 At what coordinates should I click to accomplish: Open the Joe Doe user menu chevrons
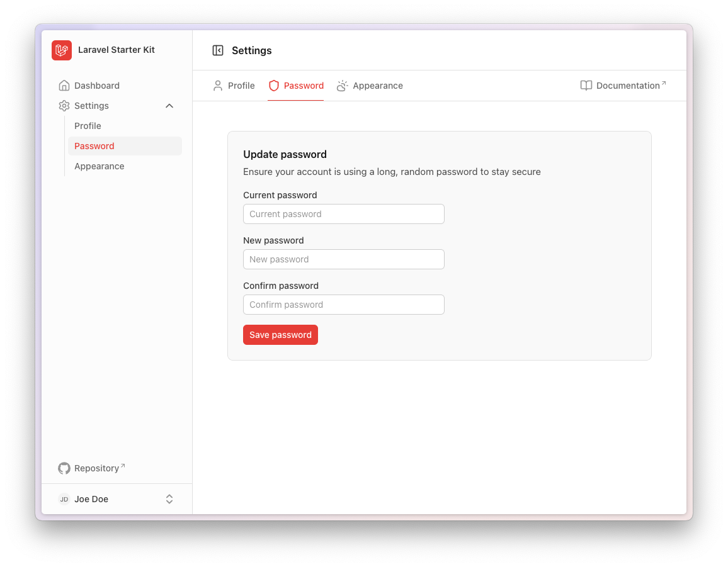[x=169, y=499]
